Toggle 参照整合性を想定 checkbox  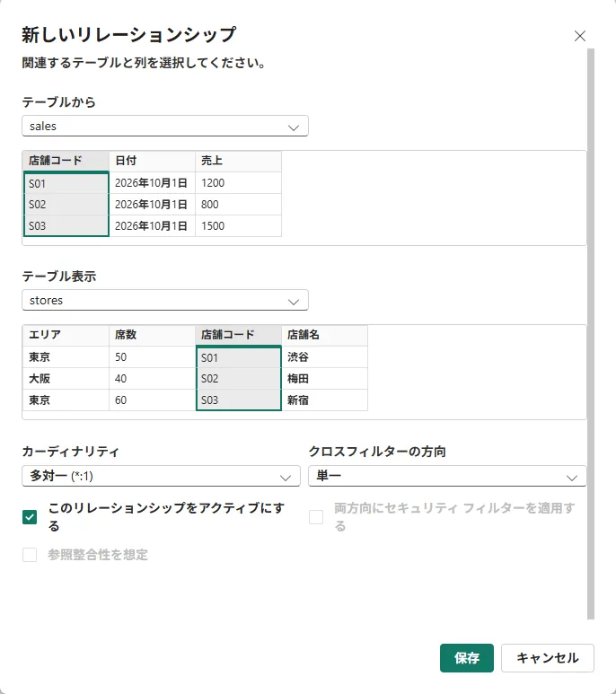pos(30,555)
